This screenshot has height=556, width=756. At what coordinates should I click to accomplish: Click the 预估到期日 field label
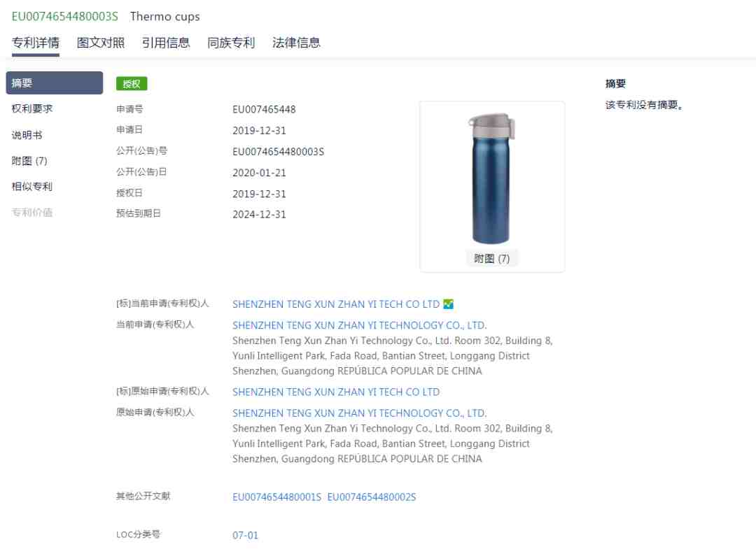pos(139,213)
